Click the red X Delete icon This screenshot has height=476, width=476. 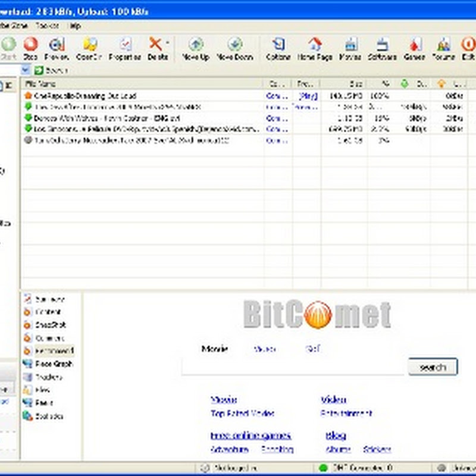point(155,44)
